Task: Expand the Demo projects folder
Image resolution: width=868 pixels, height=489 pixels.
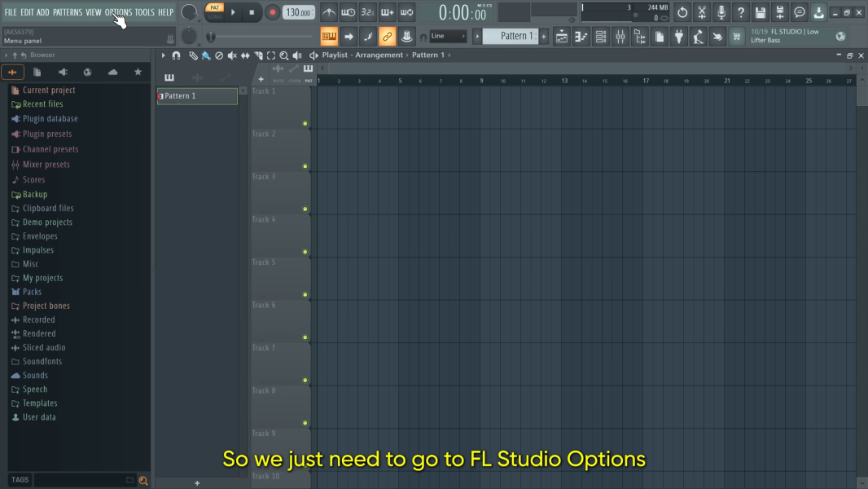Action: [x=47, y=222]
